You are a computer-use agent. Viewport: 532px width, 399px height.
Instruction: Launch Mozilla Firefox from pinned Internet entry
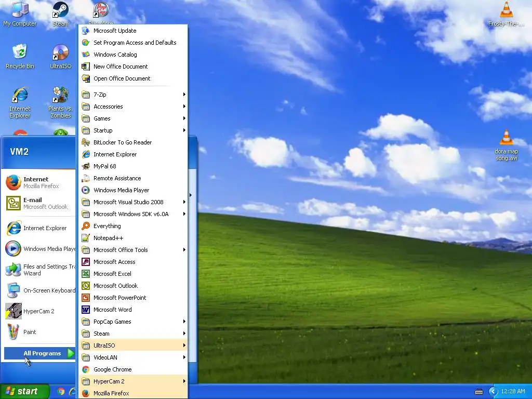tap(38, 182)
